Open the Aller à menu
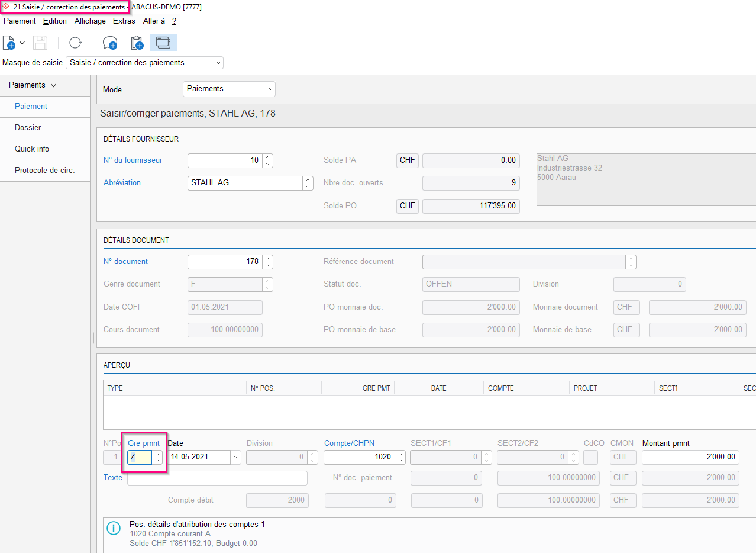This screenshot has height=553, width=756. 154,21
